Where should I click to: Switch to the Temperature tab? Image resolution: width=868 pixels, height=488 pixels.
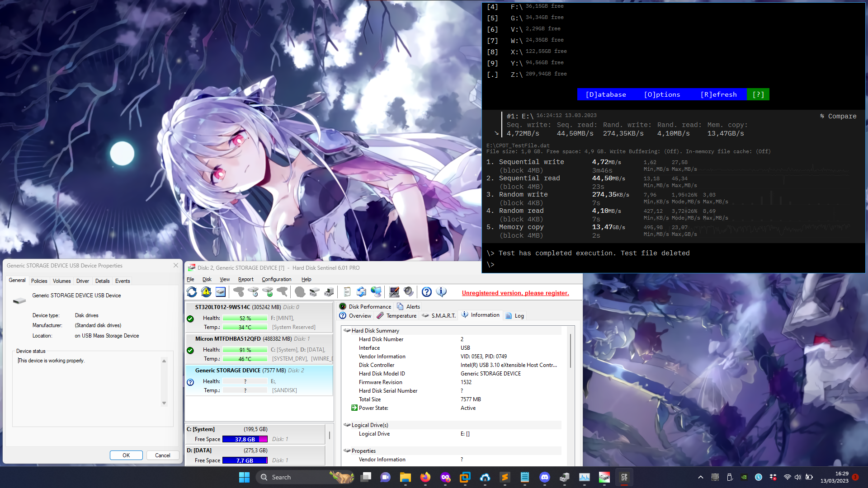tap(396, 315)
